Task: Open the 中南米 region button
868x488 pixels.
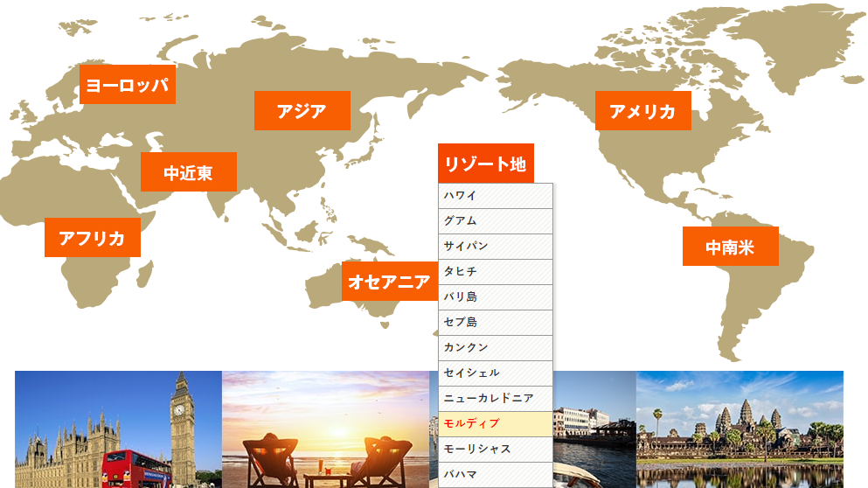Action: [730, 247]
